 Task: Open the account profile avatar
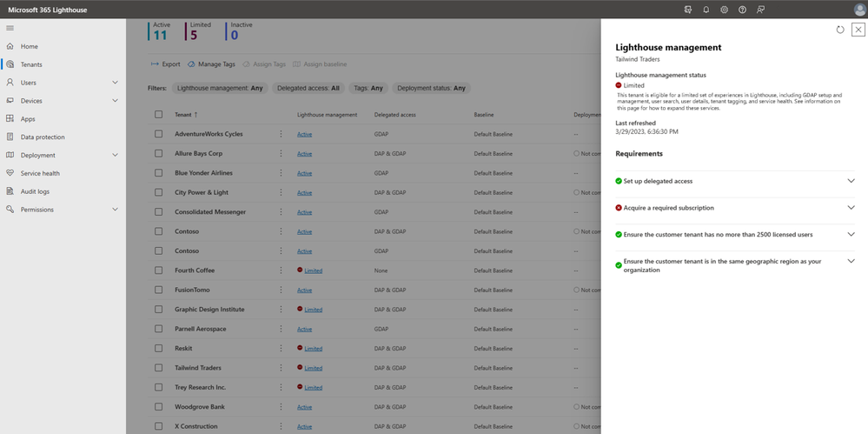click(x=859, y=10)
